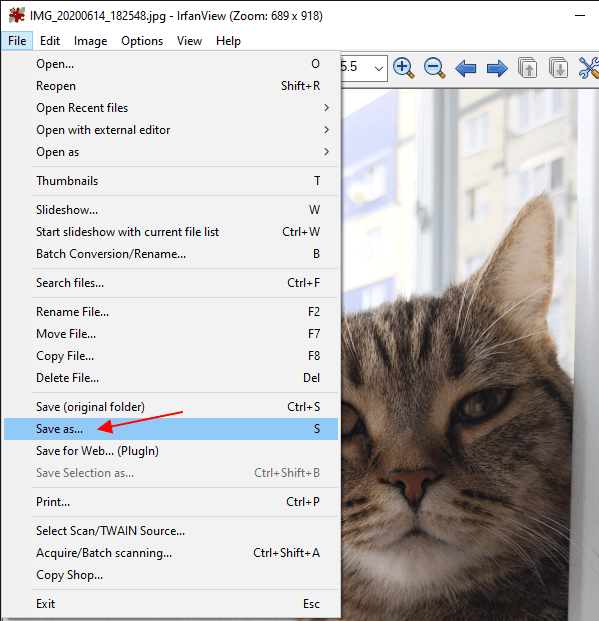Open the View menu
This screenshot has width=599, height=621.
(189, 41)
